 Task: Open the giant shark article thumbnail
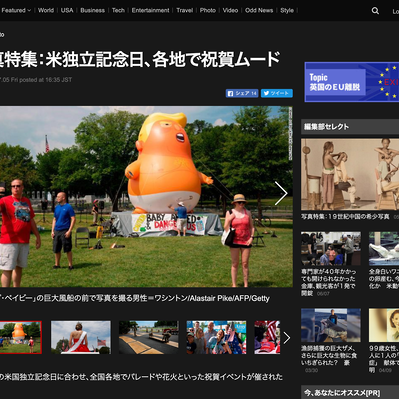click(331, 325)
